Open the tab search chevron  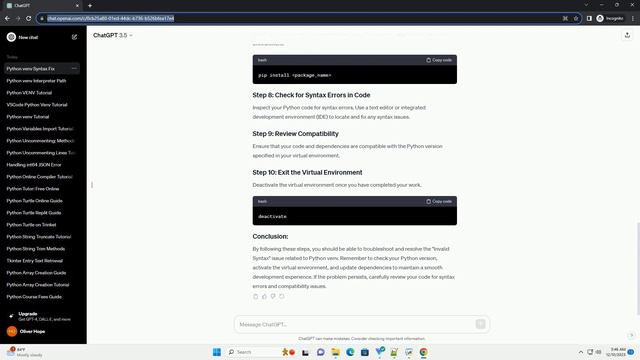tap(586, 5)
